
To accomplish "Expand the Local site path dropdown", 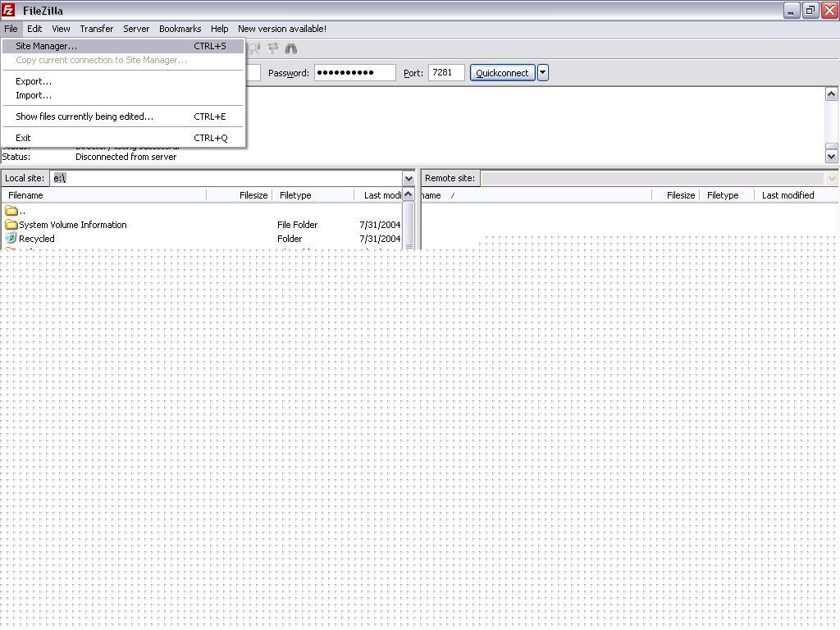I will [409, 178].
